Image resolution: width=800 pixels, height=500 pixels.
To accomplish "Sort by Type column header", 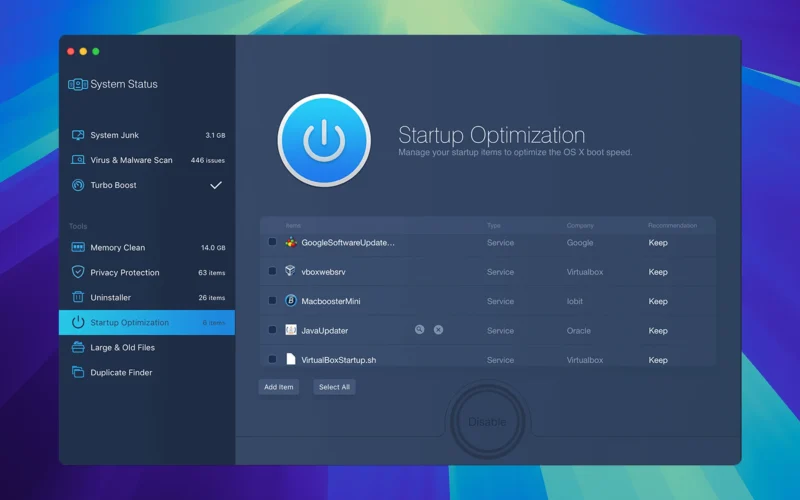I will 493,226.
